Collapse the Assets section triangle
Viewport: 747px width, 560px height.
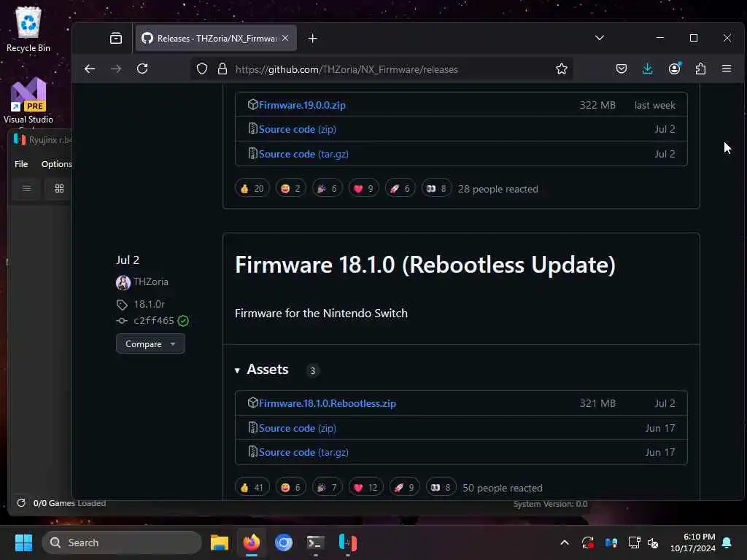pyautogui.click(x=237, y=370)
